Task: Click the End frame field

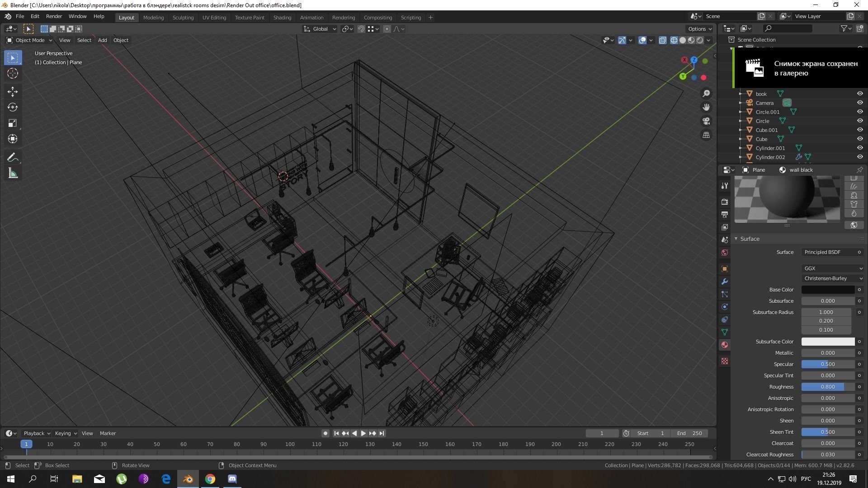Action: pos(689,433)
